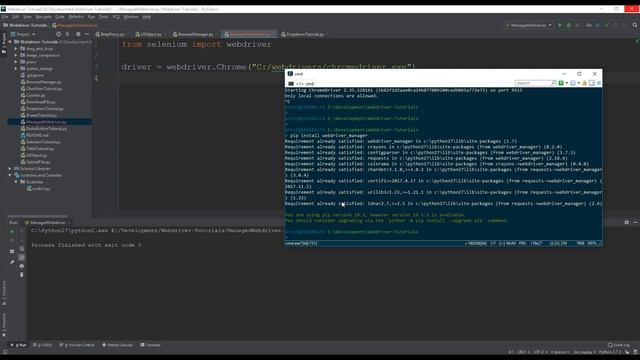Select DownloadFile.py in project tree
Viewport: 640px width, 360px height.
tap(38, 102)
